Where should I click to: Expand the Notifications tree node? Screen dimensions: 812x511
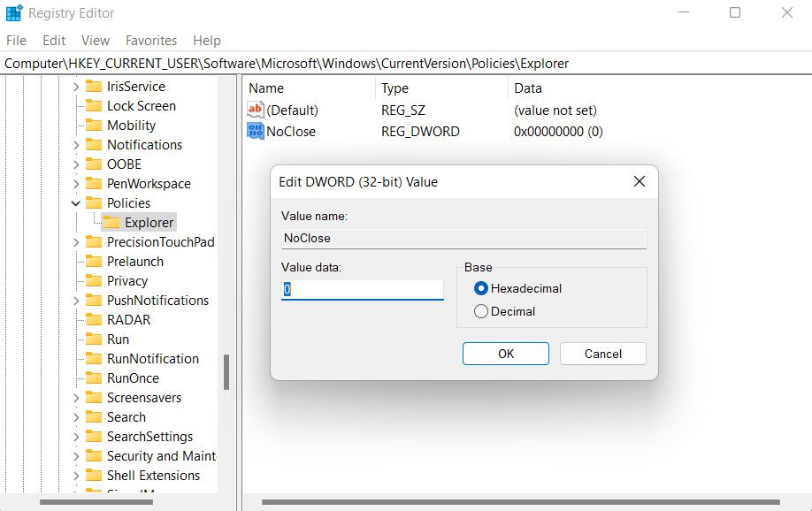pyautogui.click(x=75, y=144)
